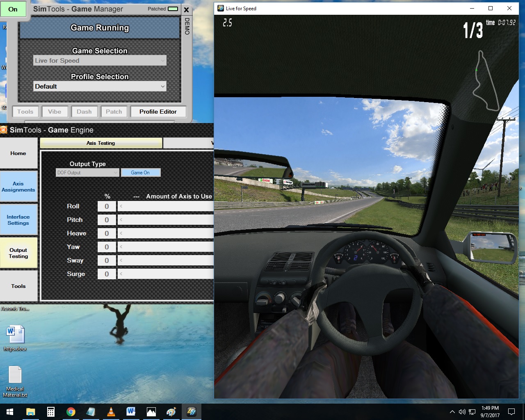
Task: Open the volume control in system tray
Action: click(462, 412)
